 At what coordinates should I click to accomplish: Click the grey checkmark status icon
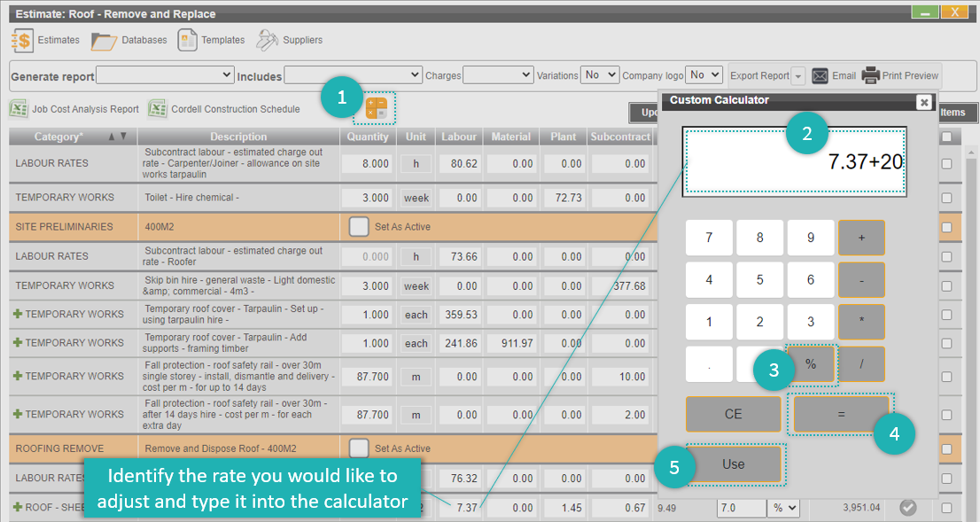(x=908, y=507)
